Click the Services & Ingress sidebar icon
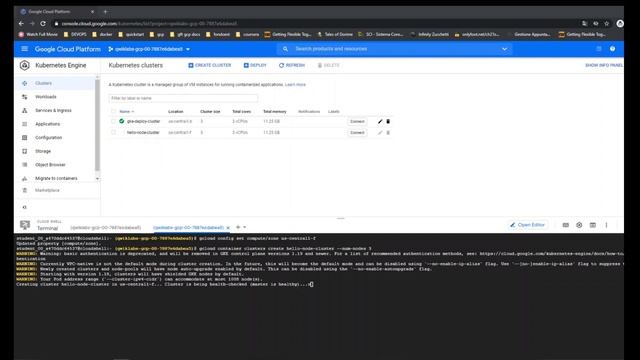Screen dimensions: 640x360 (24, 111)
